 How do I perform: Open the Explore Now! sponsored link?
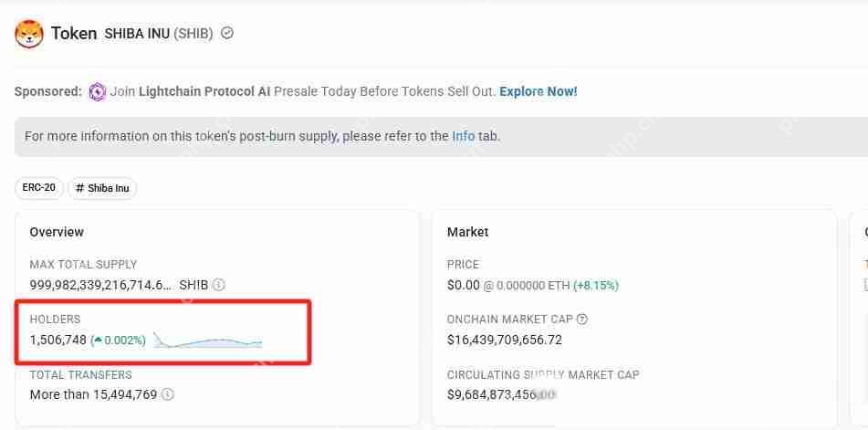pos(539,91)
